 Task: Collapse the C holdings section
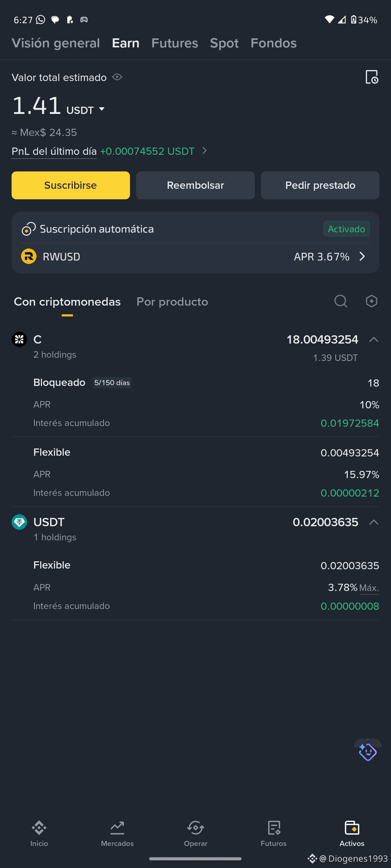tap(374, 340)
